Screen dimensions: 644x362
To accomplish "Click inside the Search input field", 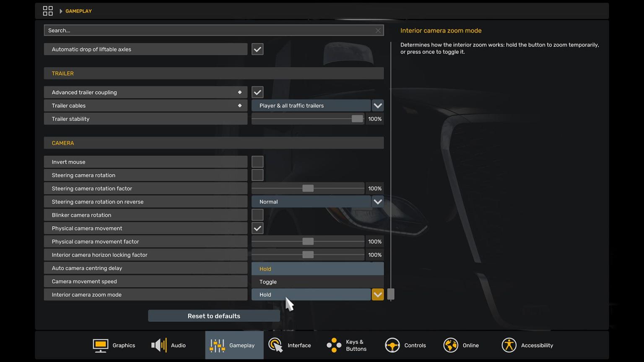I will pos(210,31).
